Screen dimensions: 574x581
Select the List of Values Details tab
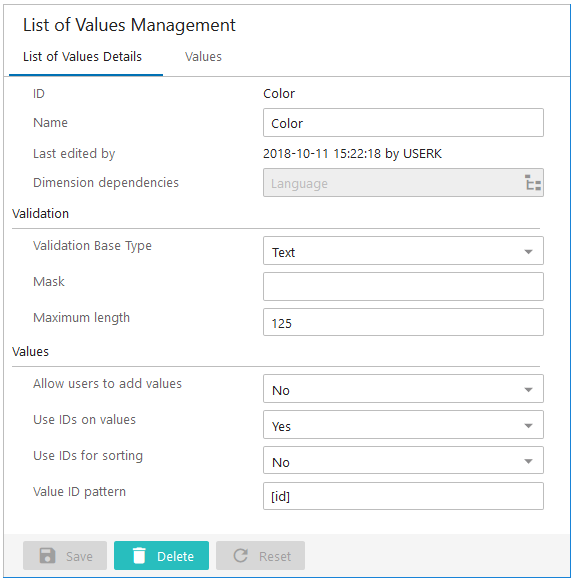(82, 57)
